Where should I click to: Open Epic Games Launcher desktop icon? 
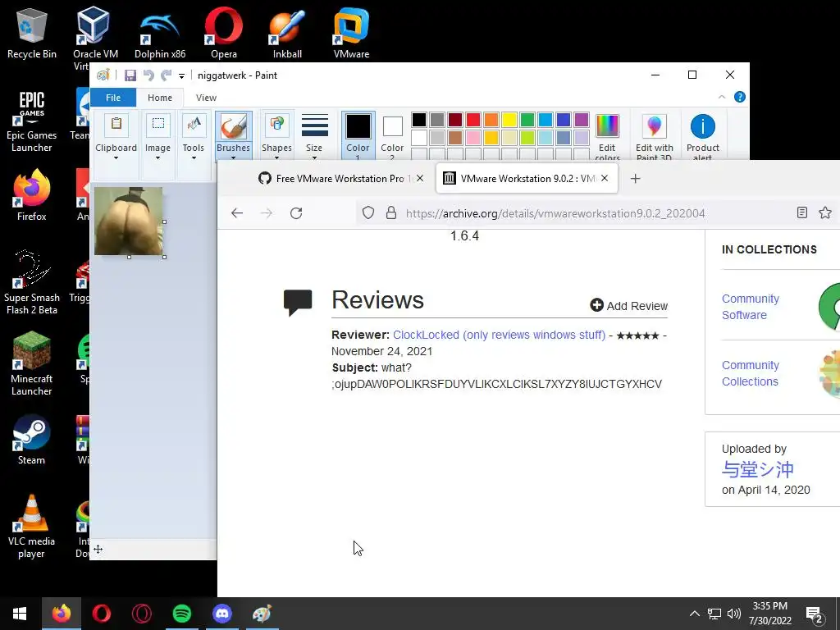click(32, 121)
